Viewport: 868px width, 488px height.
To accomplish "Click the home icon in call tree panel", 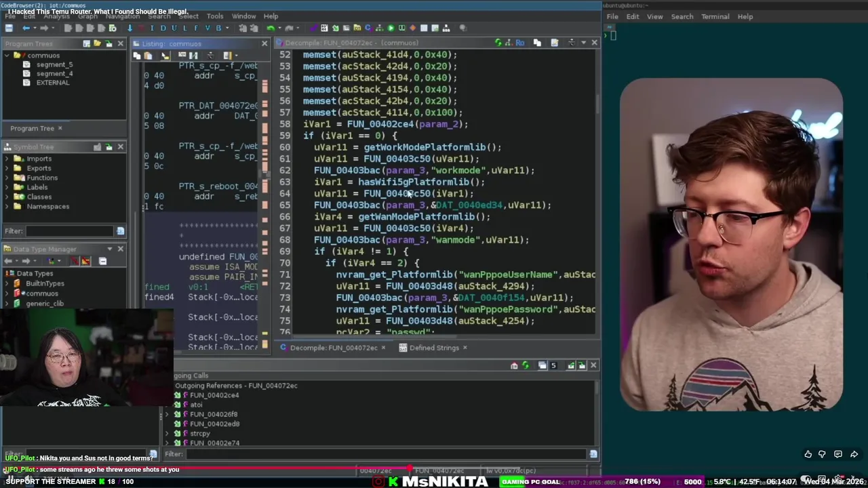I will [x=514, y=365].
